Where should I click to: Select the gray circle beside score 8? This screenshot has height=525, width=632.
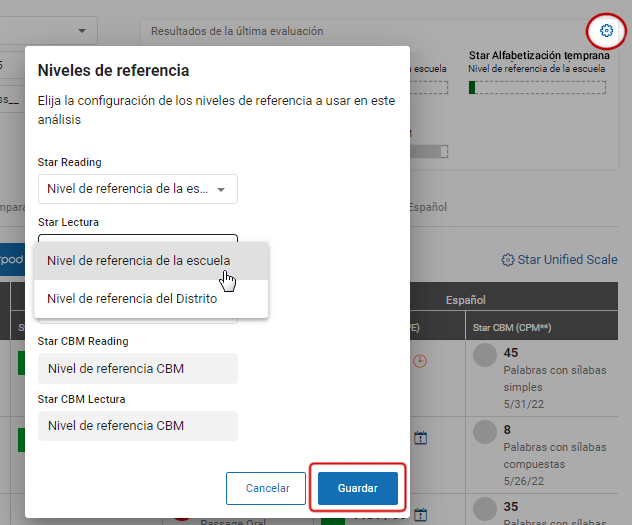484,432
